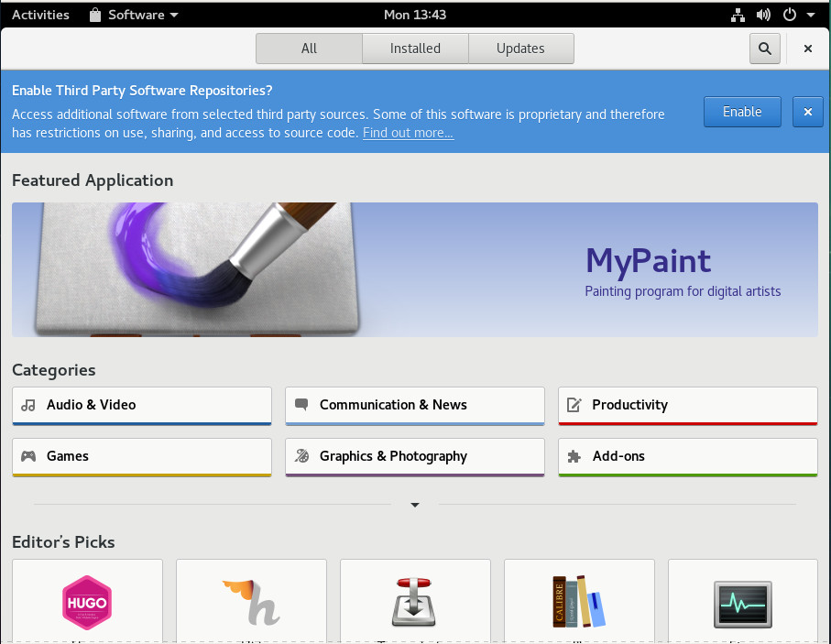Expand the categories list with the arrow
831x644 pixels.
415,505
